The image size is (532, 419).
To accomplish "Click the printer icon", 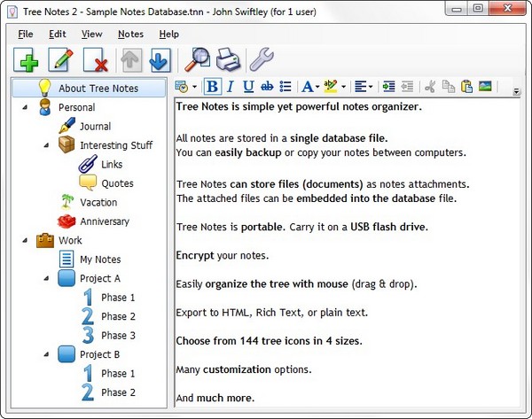I will click(x=229, y=60).
